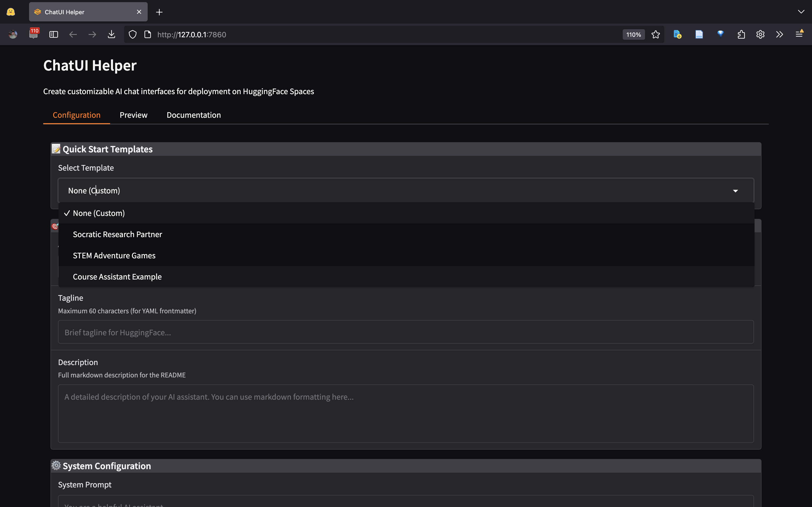Viewport: 812px width, 507px height.
Task: Focus the Tagline input field
Action: click(405, 332)
